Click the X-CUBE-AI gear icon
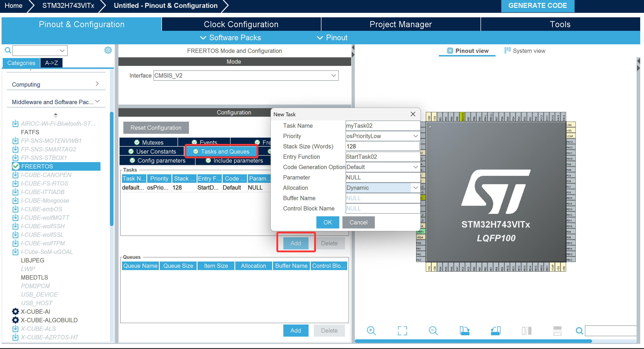 coord(16,311)
